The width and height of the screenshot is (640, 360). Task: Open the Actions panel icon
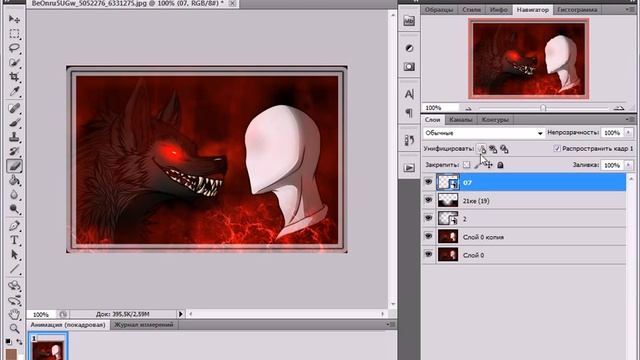(409, 168)
